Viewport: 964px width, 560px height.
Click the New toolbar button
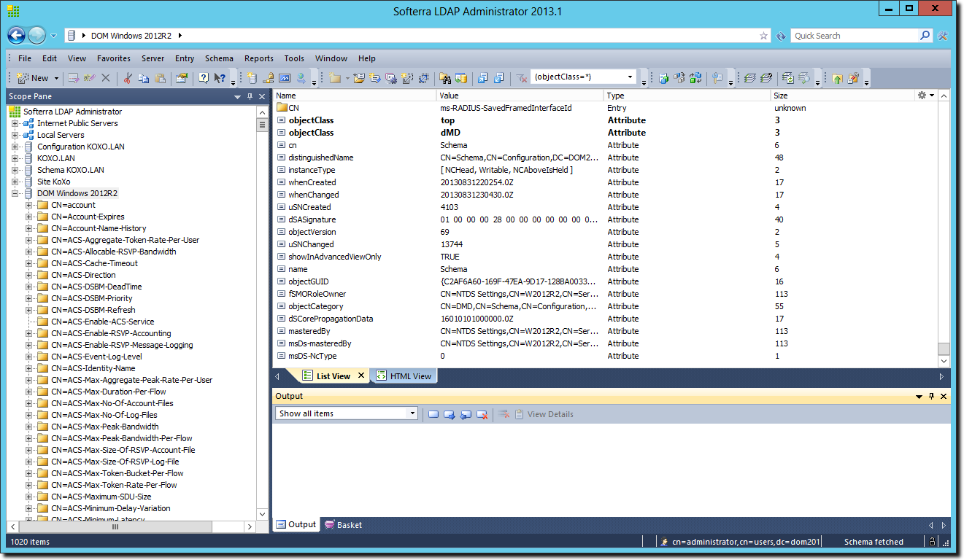pyautogui.click(x=32, y=78)
